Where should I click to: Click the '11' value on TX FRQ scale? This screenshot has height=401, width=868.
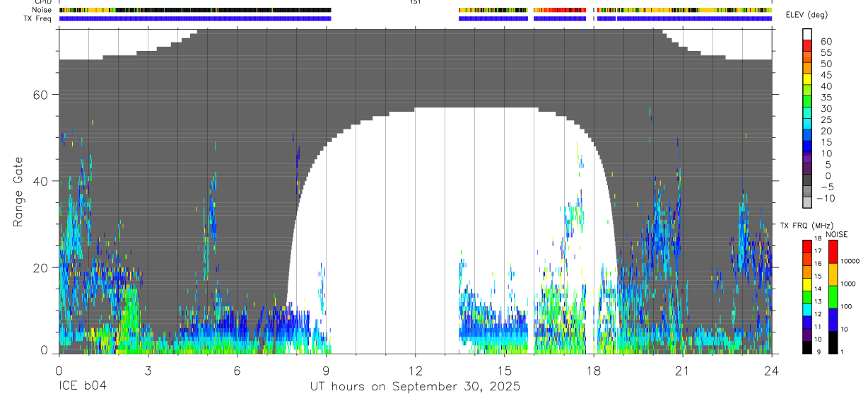(x=818, y=327)
